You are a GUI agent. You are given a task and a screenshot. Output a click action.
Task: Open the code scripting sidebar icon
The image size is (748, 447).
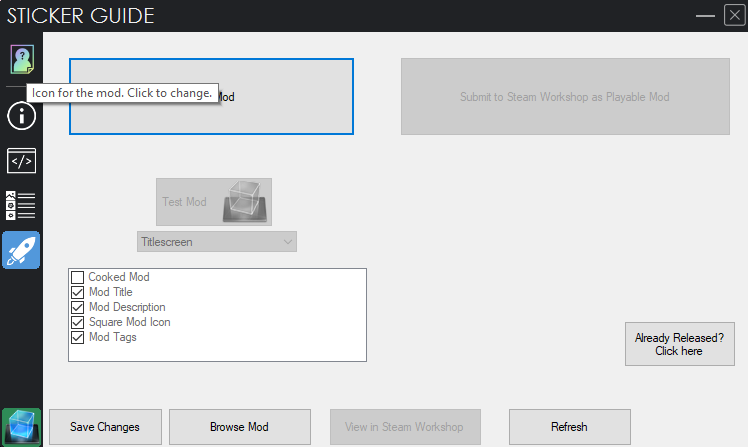(21, 160)
